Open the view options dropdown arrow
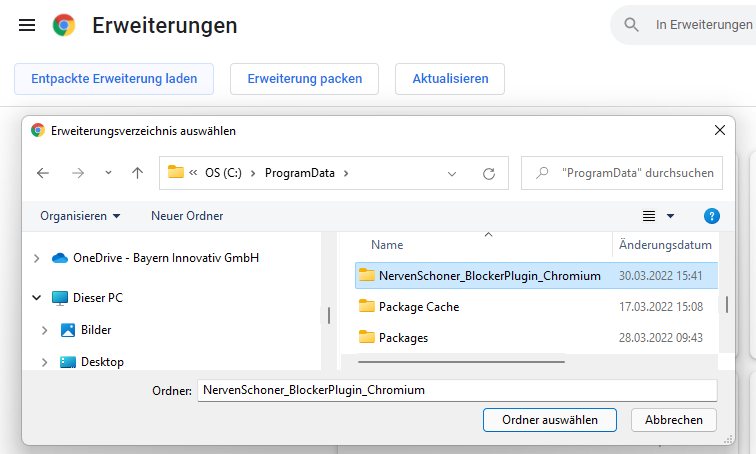 [671, 216]
